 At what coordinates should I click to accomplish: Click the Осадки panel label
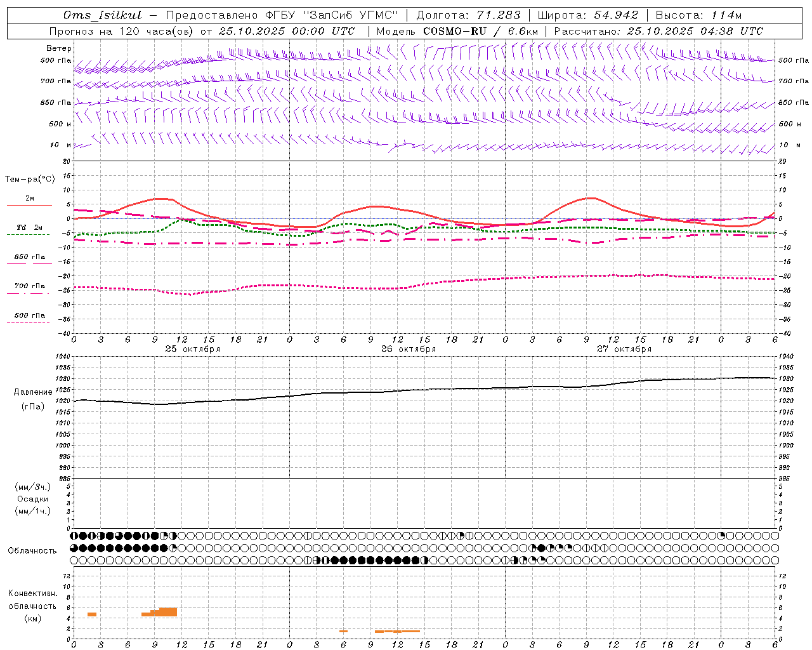coord(33,499)
